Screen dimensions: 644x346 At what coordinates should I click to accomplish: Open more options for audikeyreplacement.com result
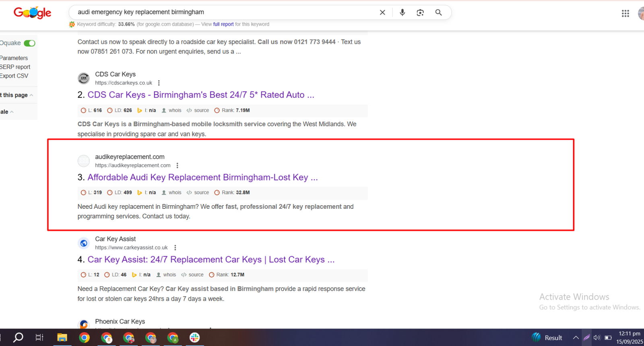(x=178, y=165)
